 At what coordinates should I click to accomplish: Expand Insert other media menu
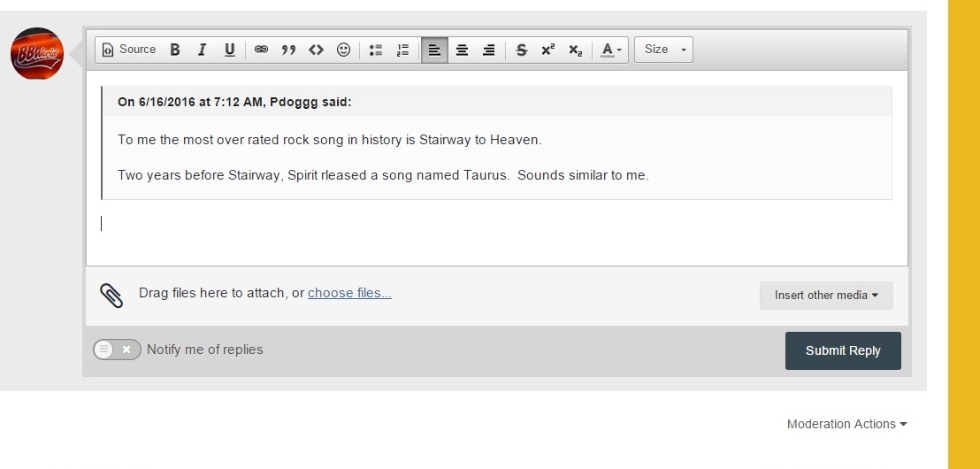[x=826, y=296]
